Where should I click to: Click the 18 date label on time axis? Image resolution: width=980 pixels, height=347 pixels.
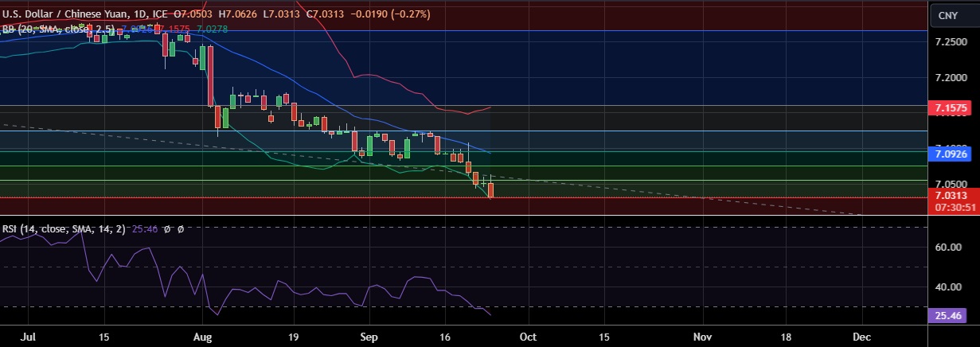pos(787,337)
